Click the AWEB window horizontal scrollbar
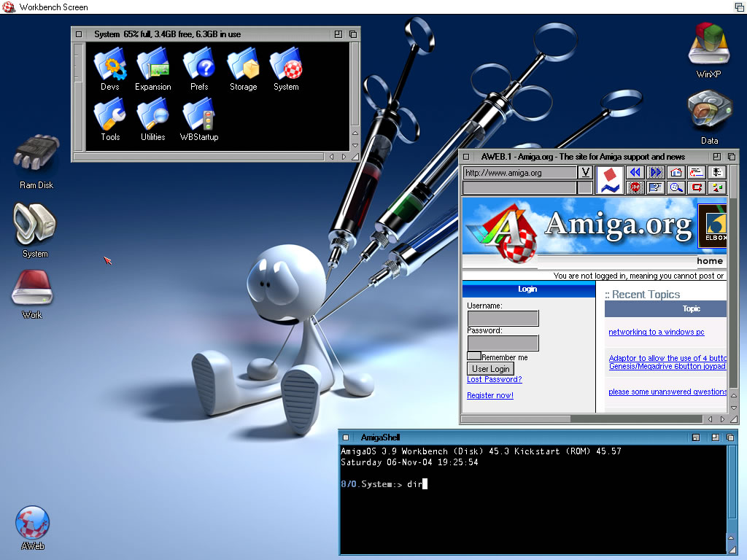 tap(581, 419)
